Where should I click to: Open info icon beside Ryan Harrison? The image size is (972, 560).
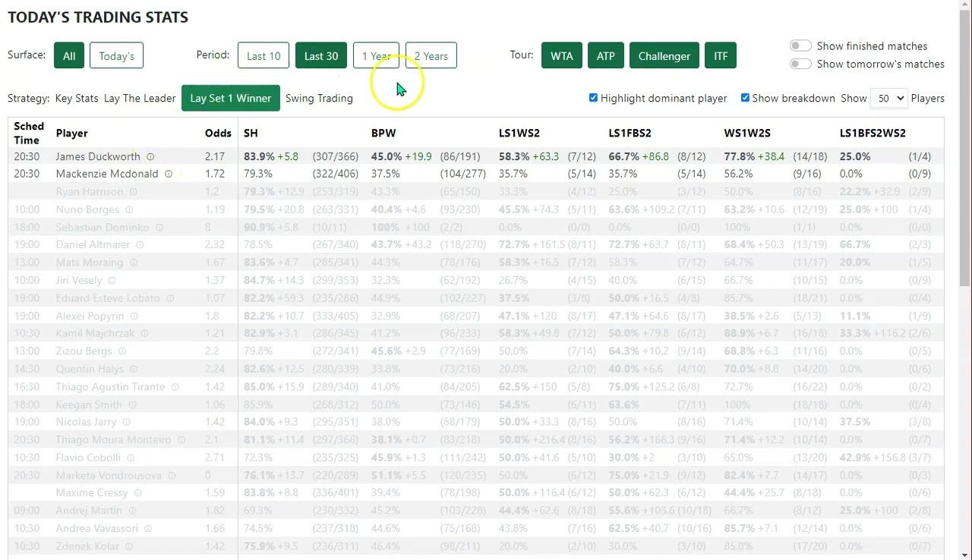tap(132, 192)
